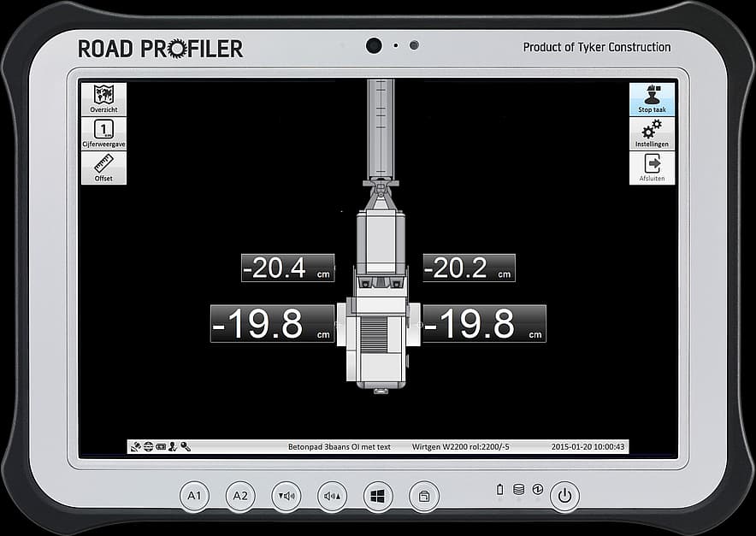
Task: Tap the power button on tablet
Action: pos(564,496)
